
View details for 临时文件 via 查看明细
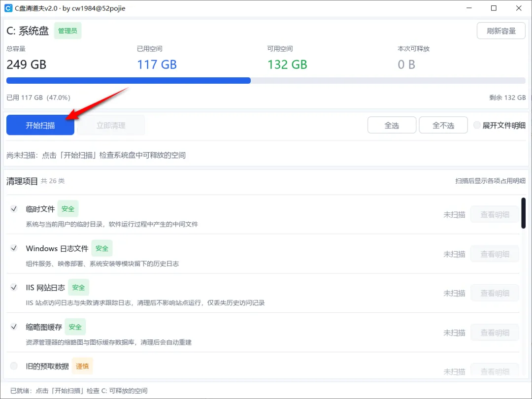point(495,214)
